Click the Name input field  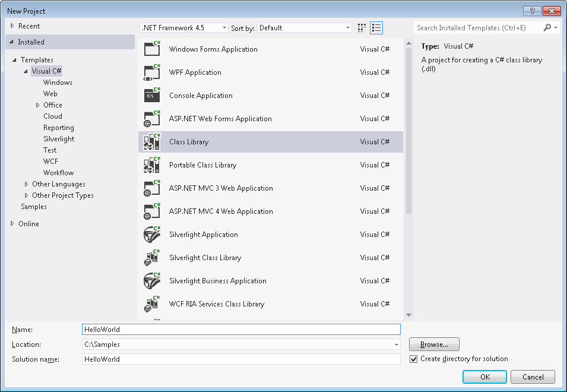(x=241, y=330)
